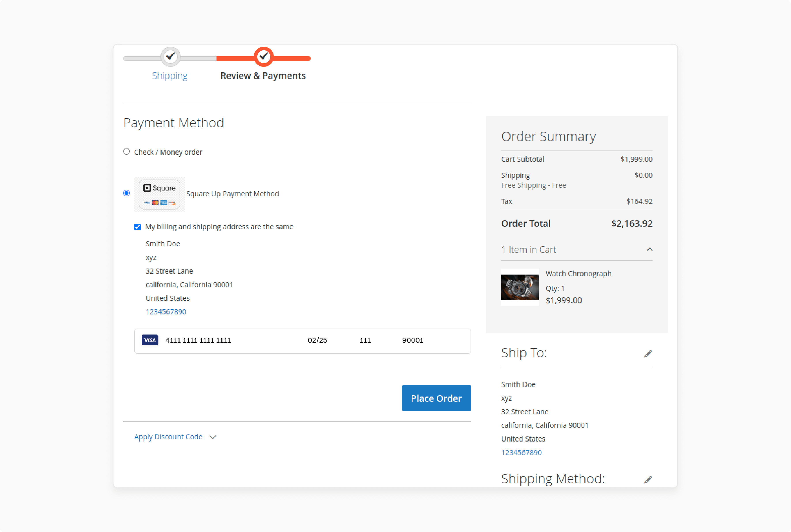Select the Square Up Payment Method radio
Viewport: 791px width, 532px height.
pos(127,193)
